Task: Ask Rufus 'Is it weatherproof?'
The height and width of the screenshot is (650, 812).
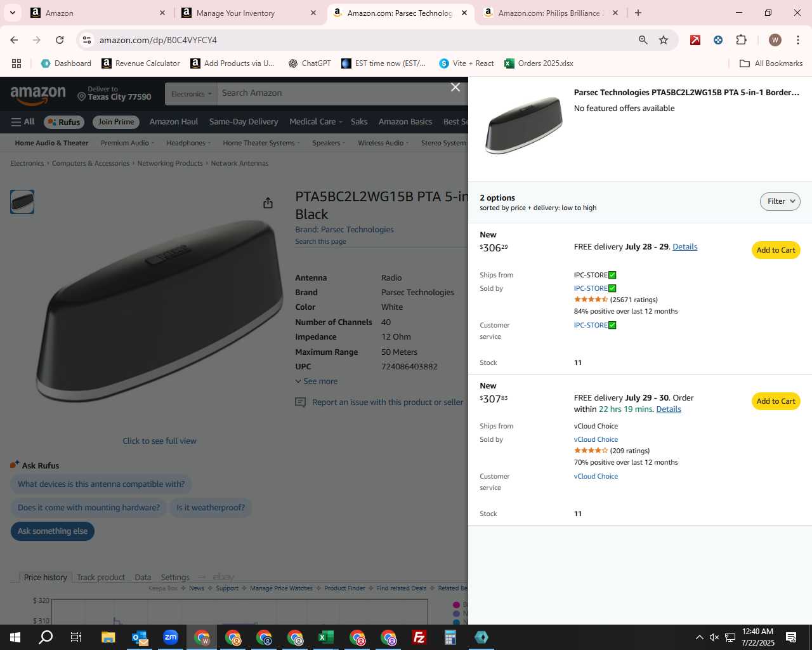Action: (211, 508)
